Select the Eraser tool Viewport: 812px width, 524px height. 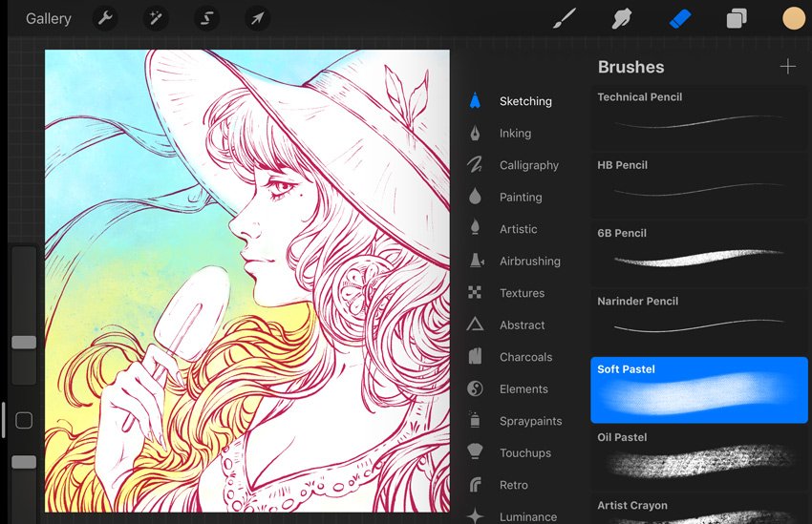679,19
